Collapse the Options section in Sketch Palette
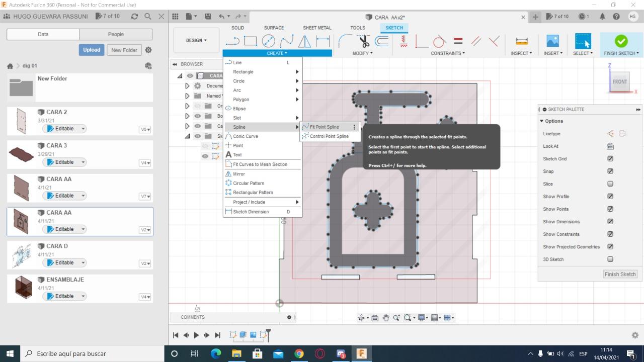 (x=542, y=121)
